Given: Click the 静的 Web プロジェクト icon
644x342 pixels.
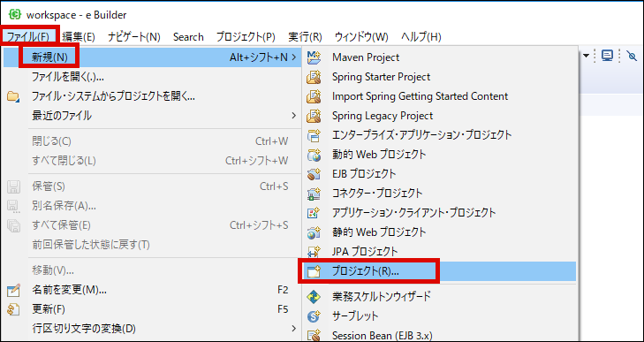Looking at the screenshot, I should click(x=314, y=232).
